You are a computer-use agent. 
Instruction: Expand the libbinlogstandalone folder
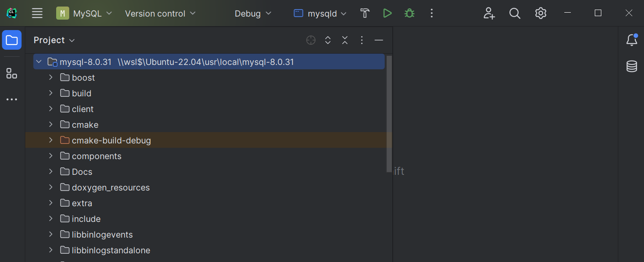[x=51, y=250]
